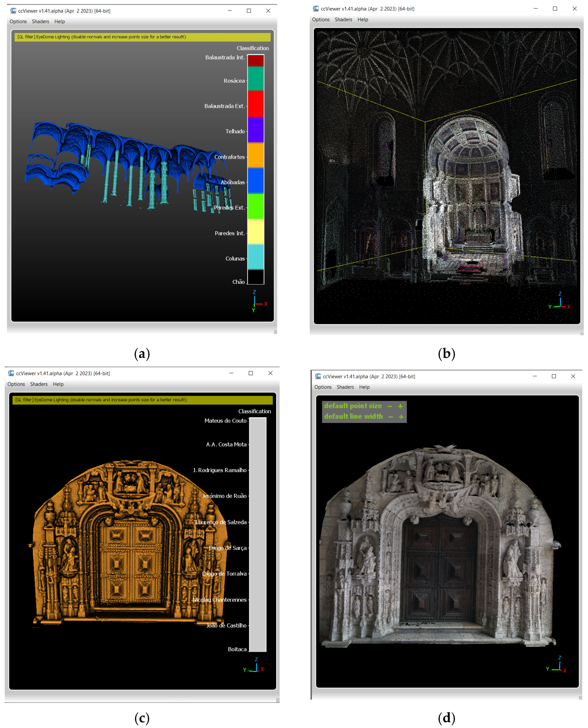
Task: Click the Abóbadas blue color swatch
Action: point(255,180)
